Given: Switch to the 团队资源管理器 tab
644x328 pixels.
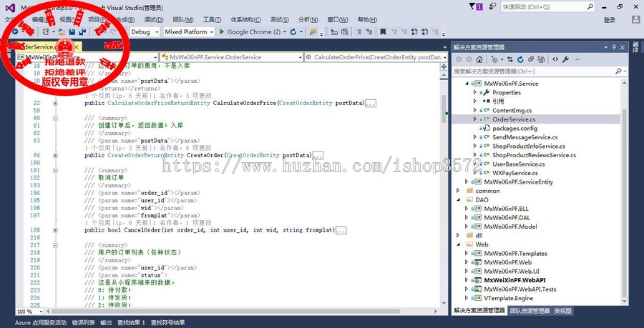Looking at the screenshot, I should click(530, 311).
